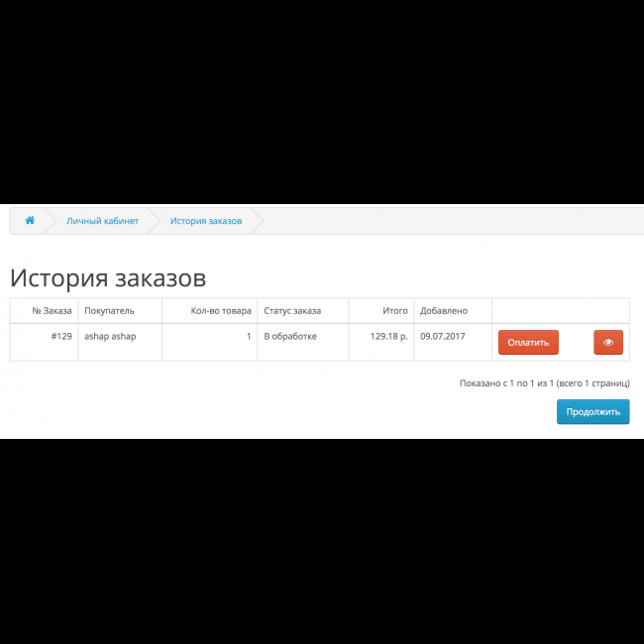Click the Добавлено column header
Screen dimensions: 644x644
[443, 311]
